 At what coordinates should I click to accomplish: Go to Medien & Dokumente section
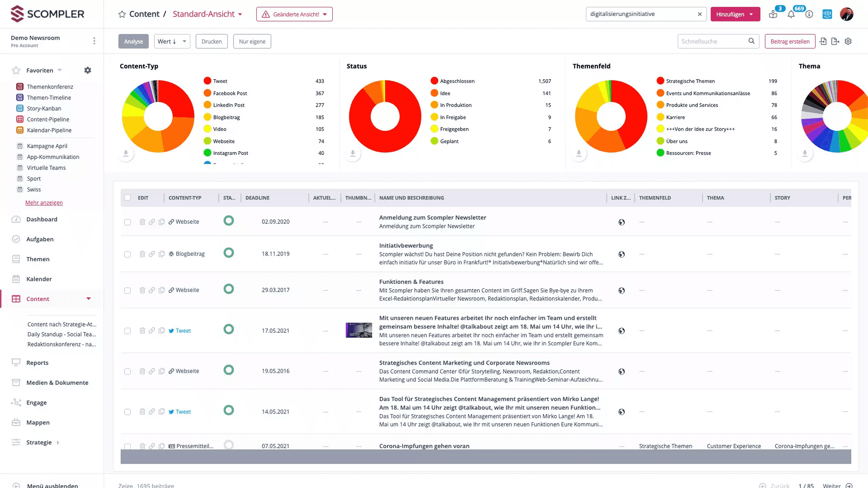(57, 382)
